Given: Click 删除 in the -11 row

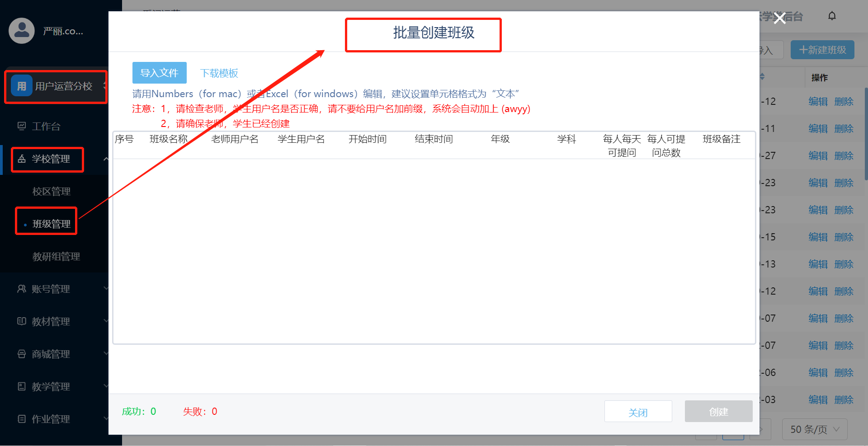Looking at the screenshot, I should pos(844,129).
